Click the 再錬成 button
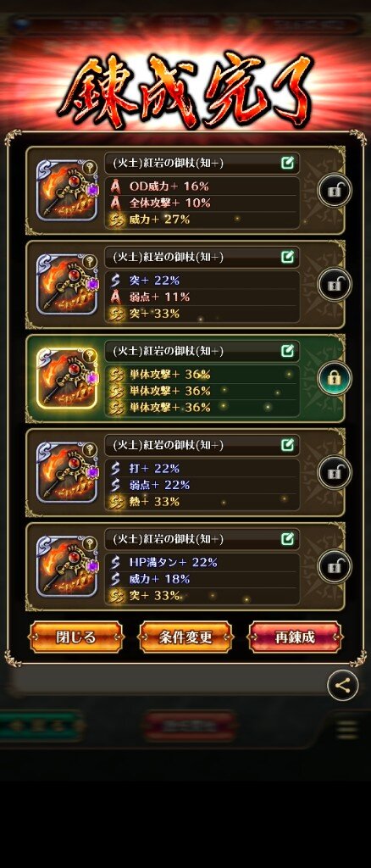The width and height of the screenshot is (371, 868). point(296,637)
